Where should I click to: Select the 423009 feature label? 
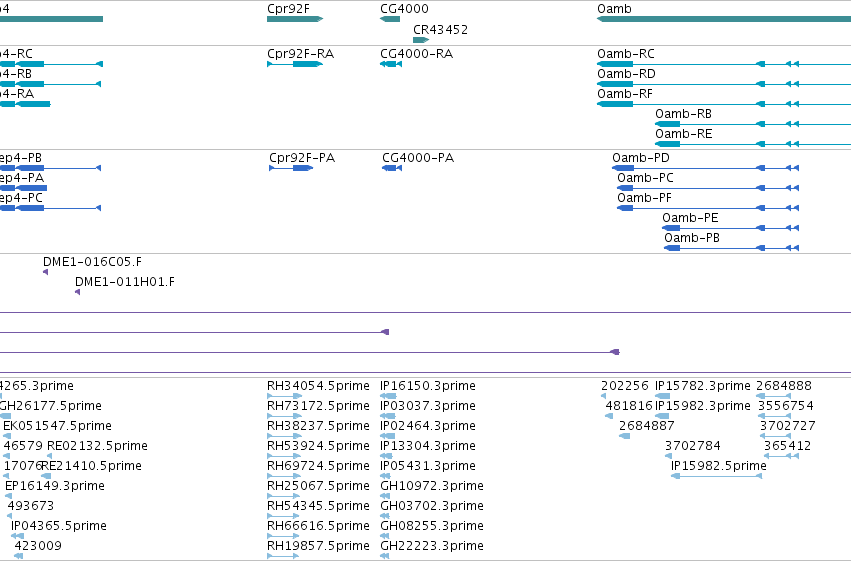(x=38, y=546)
